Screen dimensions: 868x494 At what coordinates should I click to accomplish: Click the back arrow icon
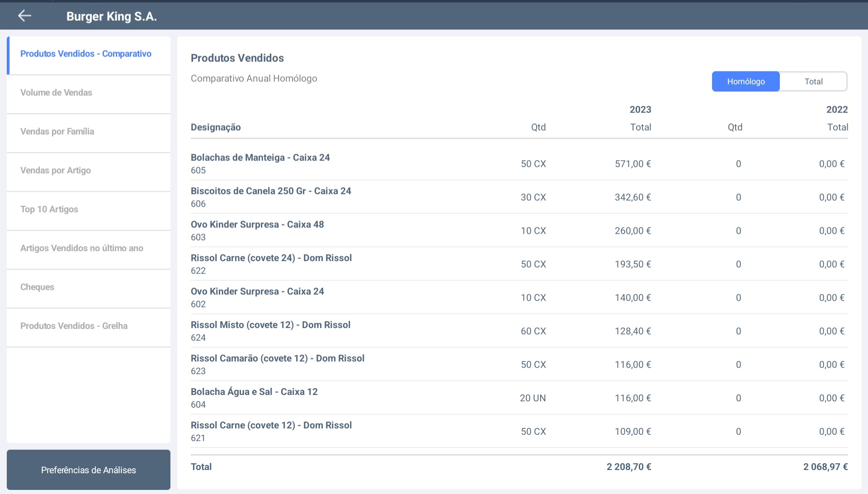pos(24,16)
